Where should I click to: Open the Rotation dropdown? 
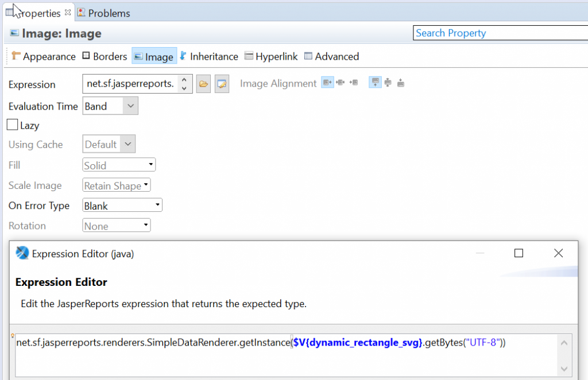point(146,225)
